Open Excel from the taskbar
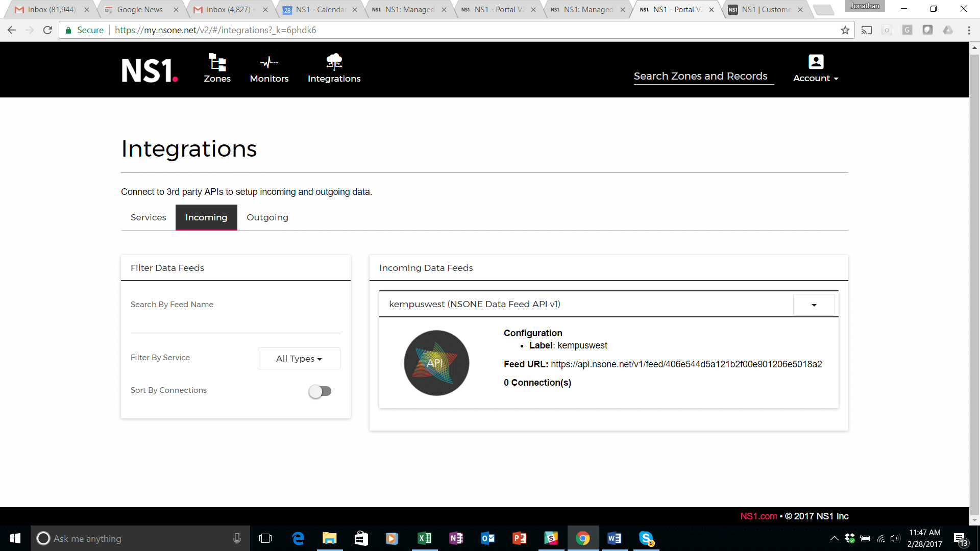 click(x=424, y=538)
